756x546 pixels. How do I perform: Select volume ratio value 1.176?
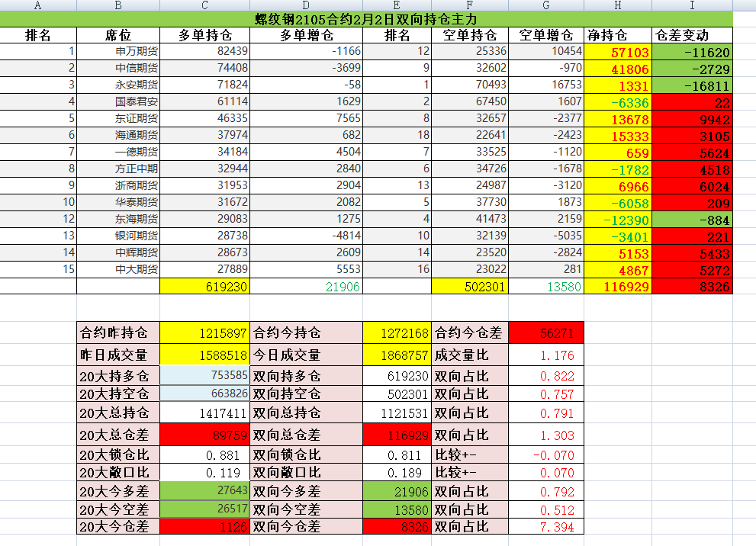[546, 355]
